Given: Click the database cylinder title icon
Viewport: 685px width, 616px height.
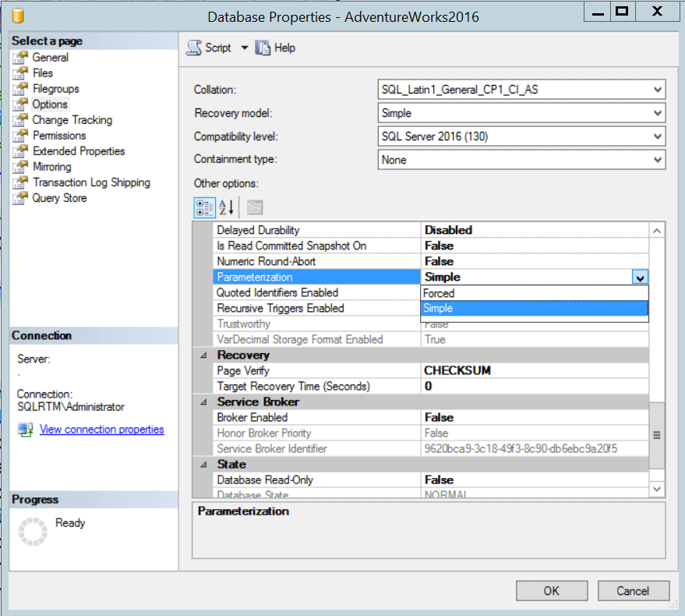Looking at the screenshot, I should coord(18,16).
